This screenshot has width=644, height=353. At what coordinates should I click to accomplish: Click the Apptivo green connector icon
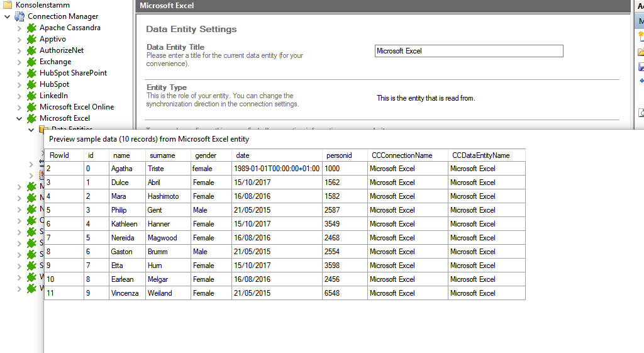point(31,39)
